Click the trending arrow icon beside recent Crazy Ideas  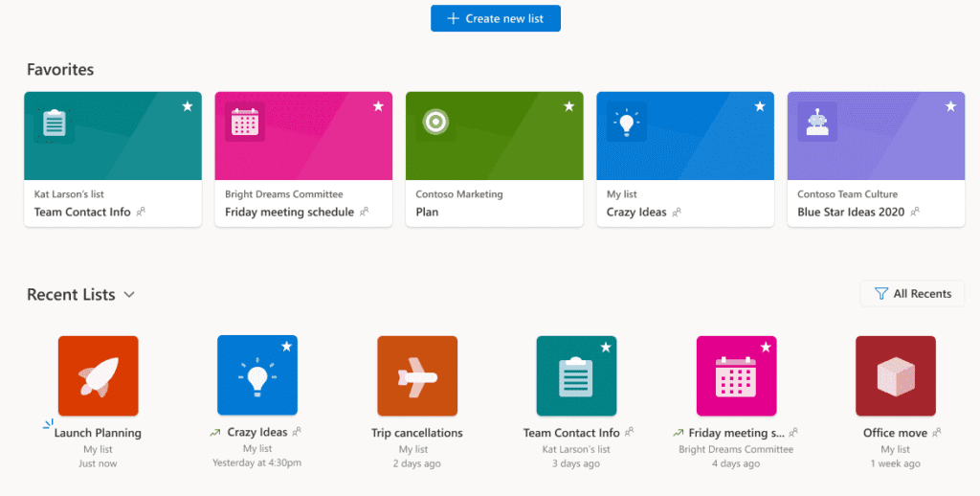pos(215,432)
